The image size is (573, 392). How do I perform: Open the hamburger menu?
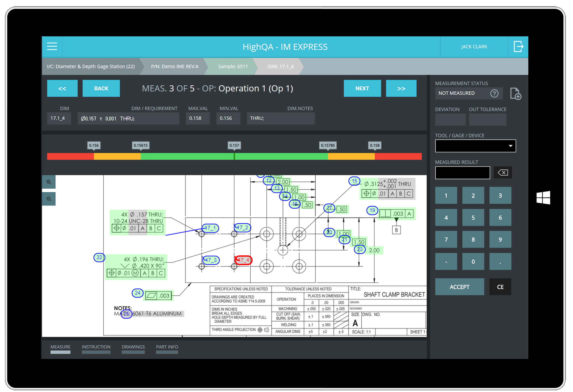[52, 46]
